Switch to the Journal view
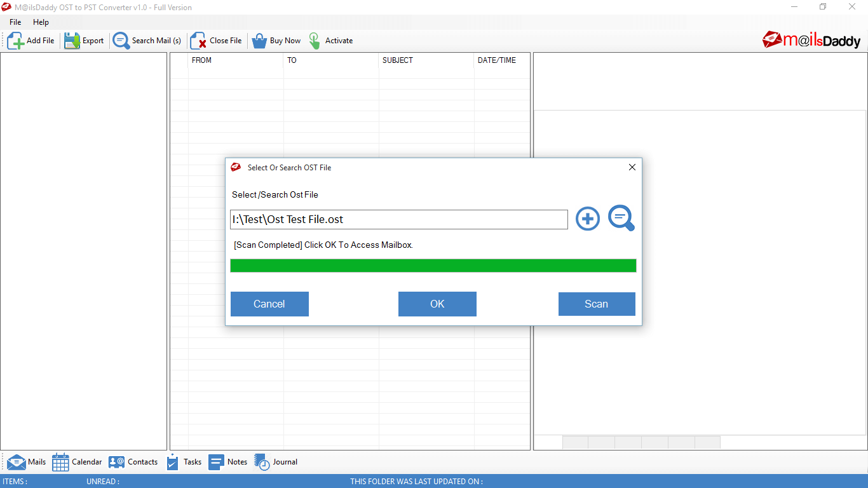The height and width of the screenshot is (488, 868). (276, 462)
